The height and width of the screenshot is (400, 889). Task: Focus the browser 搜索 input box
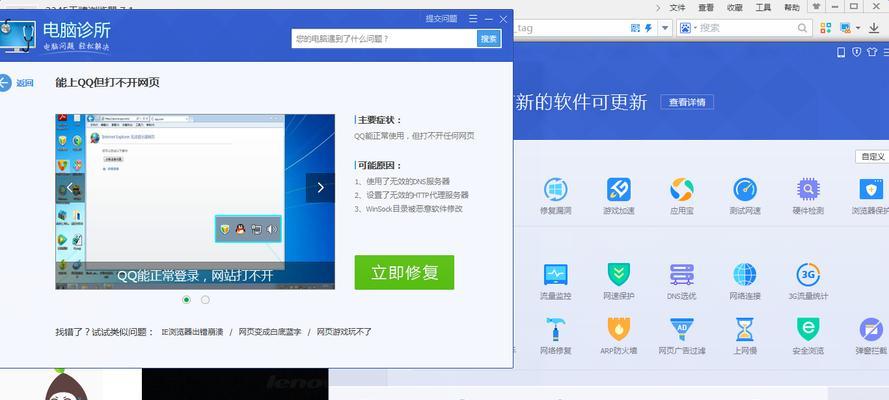[x=744, y=28]
